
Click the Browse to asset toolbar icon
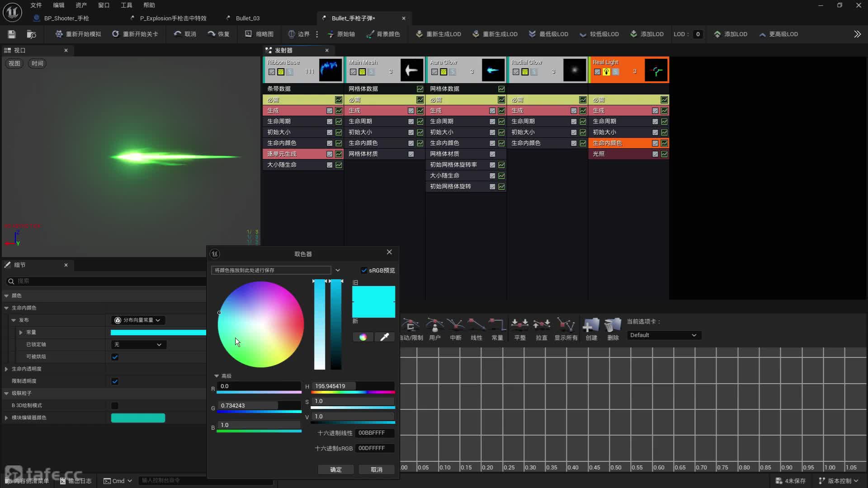31,34
